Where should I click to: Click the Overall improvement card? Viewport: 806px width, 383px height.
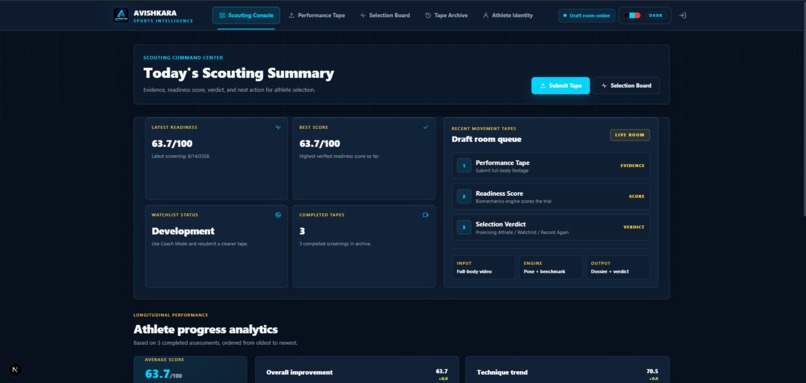pos(356,370)
